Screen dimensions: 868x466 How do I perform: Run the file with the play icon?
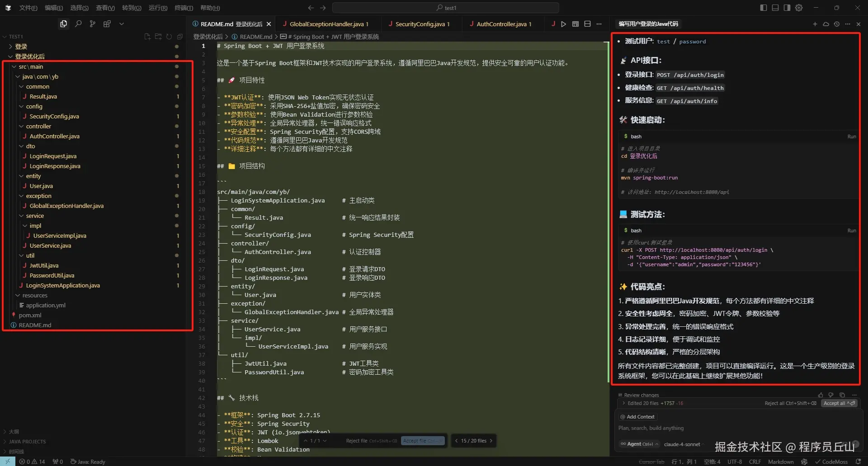[563, 24]
